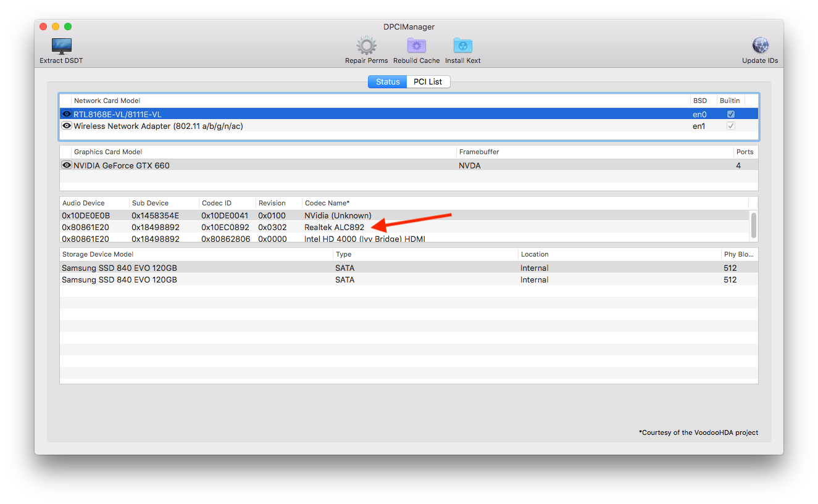Click the Storage Device Model column header
This screenshot has height=504, width=818.
tap(196, 254)
